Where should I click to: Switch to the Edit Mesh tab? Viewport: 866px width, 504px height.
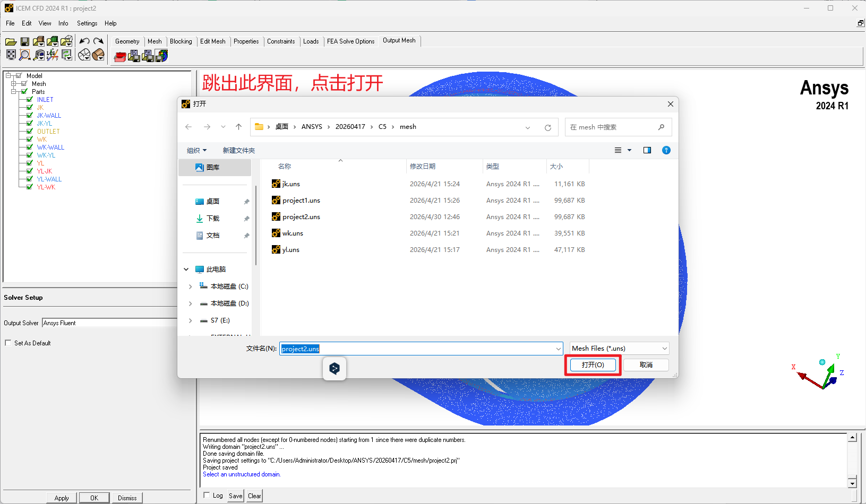pos(213,41)
